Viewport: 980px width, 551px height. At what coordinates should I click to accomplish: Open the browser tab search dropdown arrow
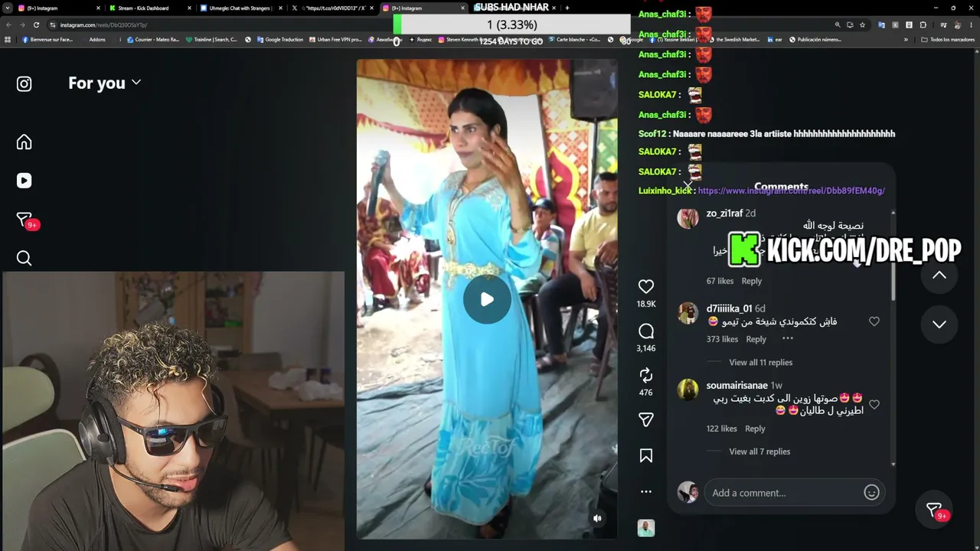coord(7,8)
